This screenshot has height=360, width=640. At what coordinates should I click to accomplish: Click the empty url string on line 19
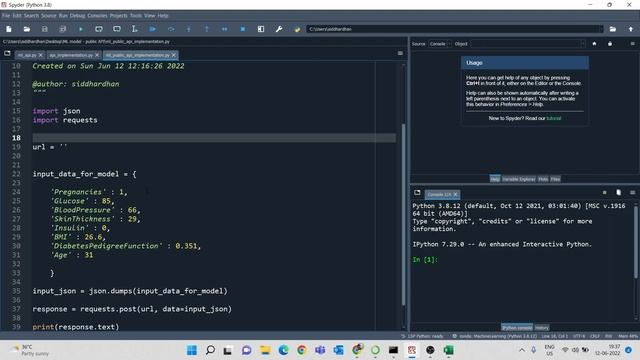[63, 147]
